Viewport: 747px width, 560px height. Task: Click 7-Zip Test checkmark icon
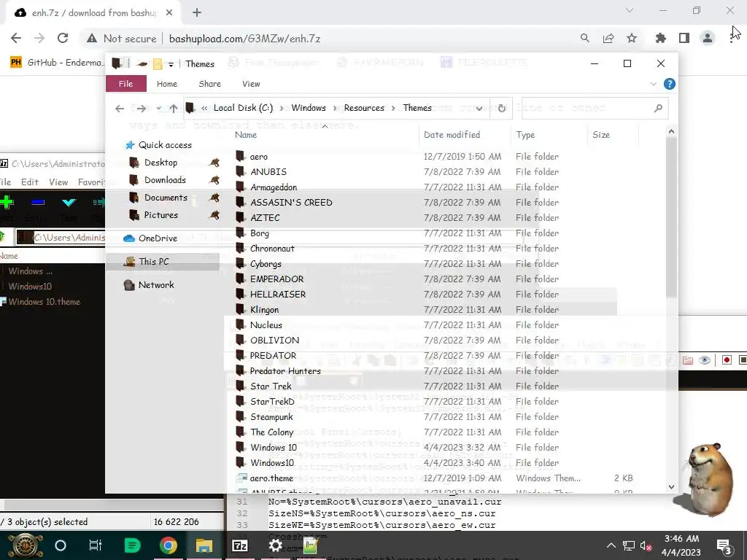(x=69, y=203)
